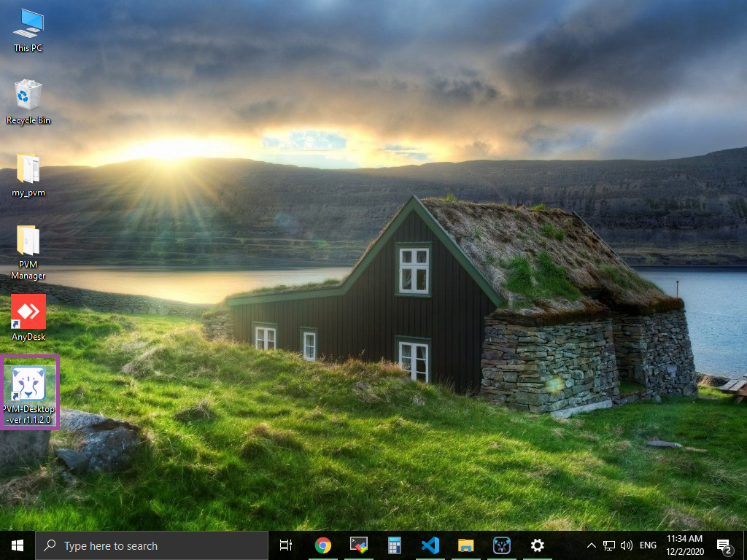Select the my_pvm folder on desktop
The width and height of the screenshot is (747, 560).
click(x=28, y=175)
